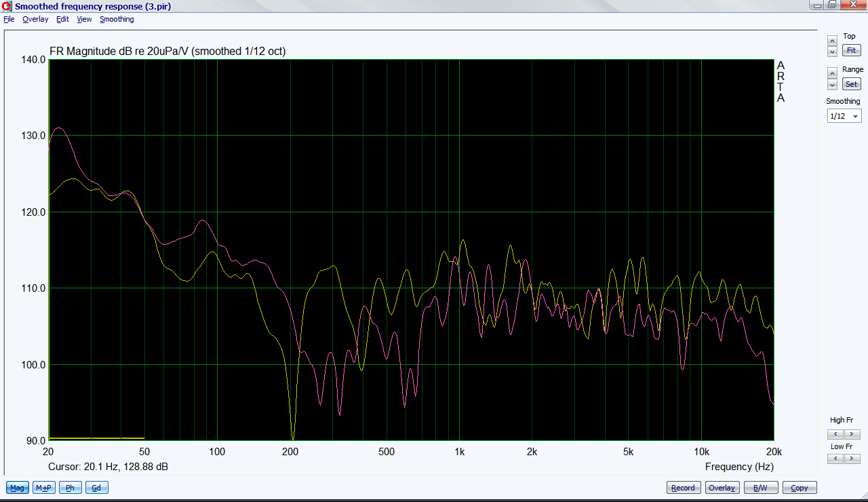
Task: Open the Smoothing 1/12 dropdown
Action: 844,116
